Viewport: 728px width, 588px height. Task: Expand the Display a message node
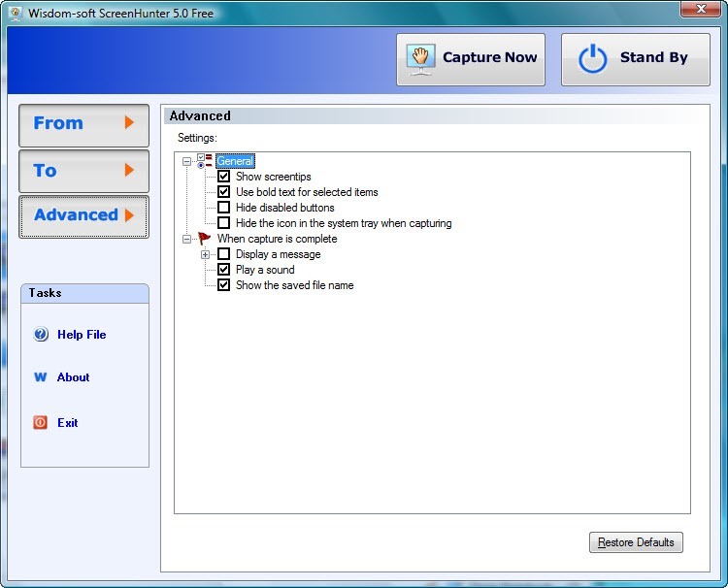click(x=206, y=254)
